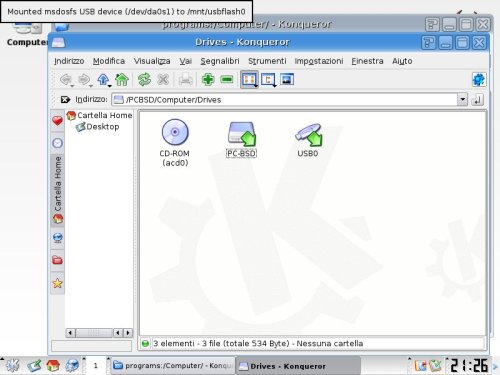
Task: Open view mode dropdown arrow under icon view
Action: [256, 86]
